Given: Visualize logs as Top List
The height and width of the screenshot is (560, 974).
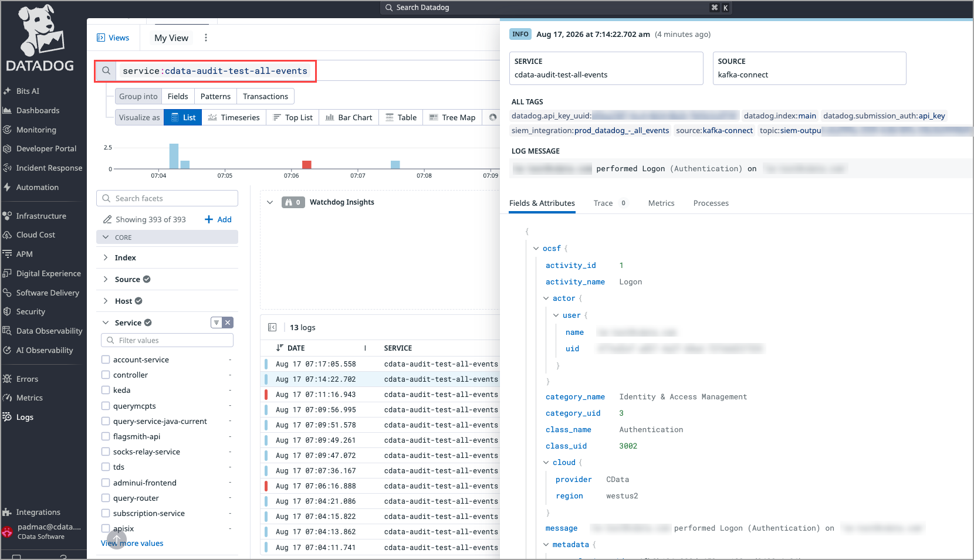Looking at the screenshot, I should (293, 117).
